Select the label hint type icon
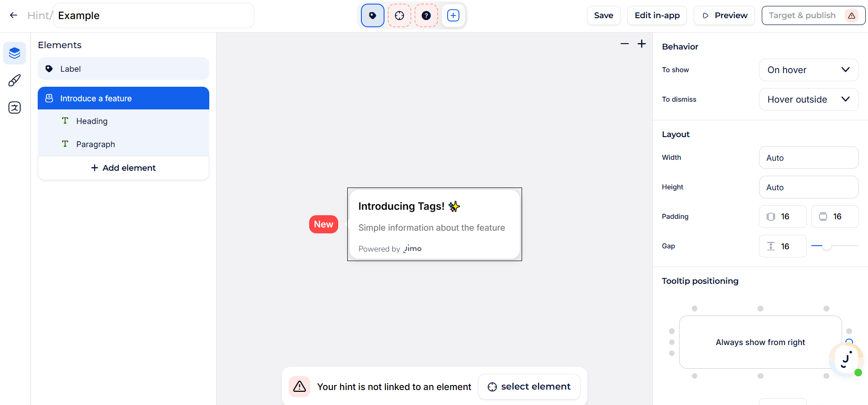The image size is (868, 405). point(373,15)
